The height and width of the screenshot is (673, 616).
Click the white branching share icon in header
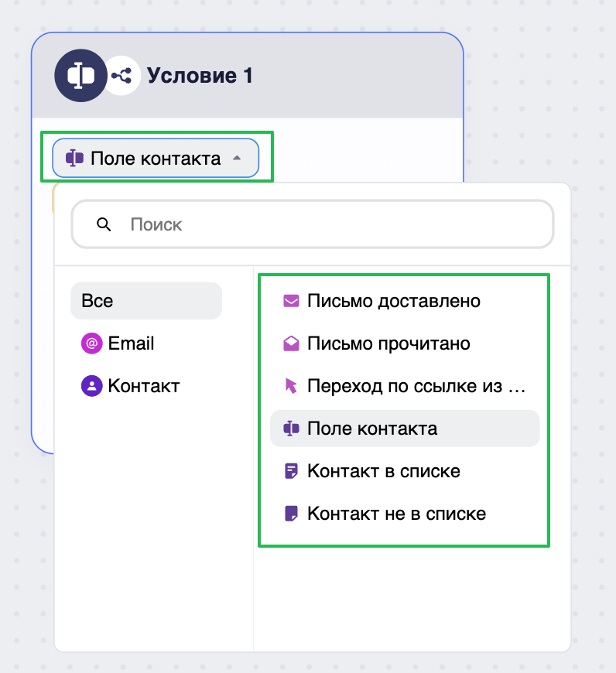point(122,76)
